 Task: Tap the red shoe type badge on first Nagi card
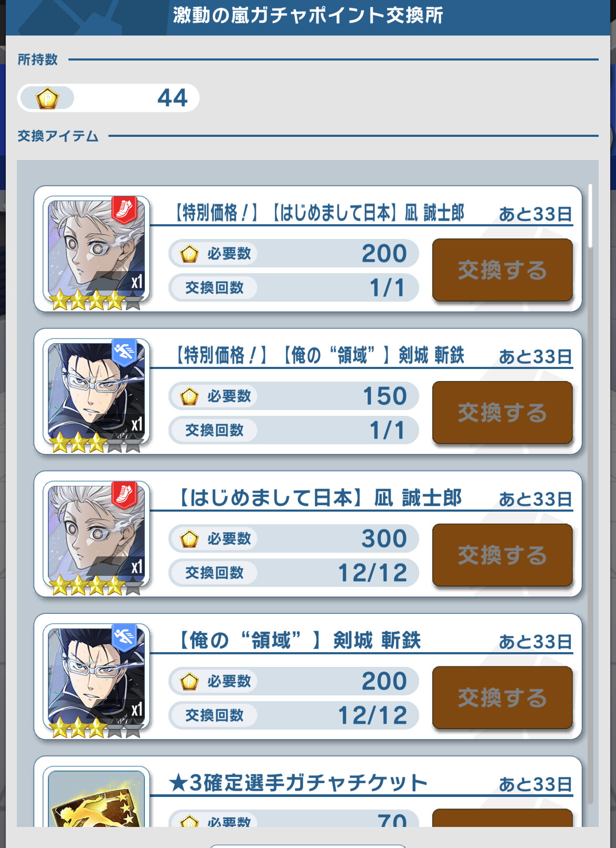pos(124,209)
